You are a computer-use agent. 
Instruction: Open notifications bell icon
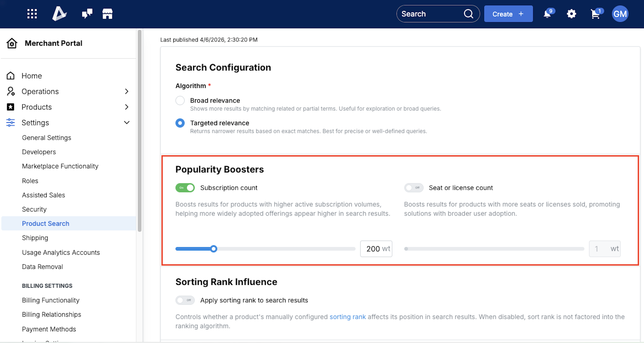pyautogui.click(x=547, y=14)
